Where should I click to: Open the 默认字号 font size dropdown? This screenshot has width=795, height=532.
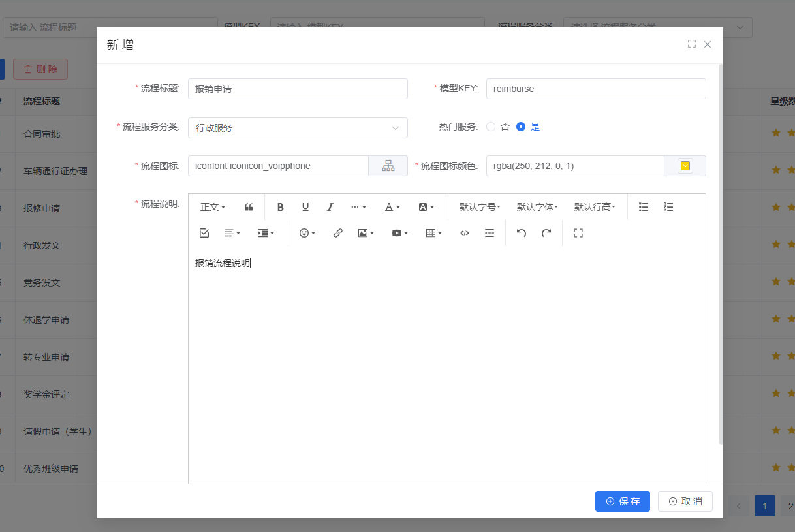(x=480, y=207)
